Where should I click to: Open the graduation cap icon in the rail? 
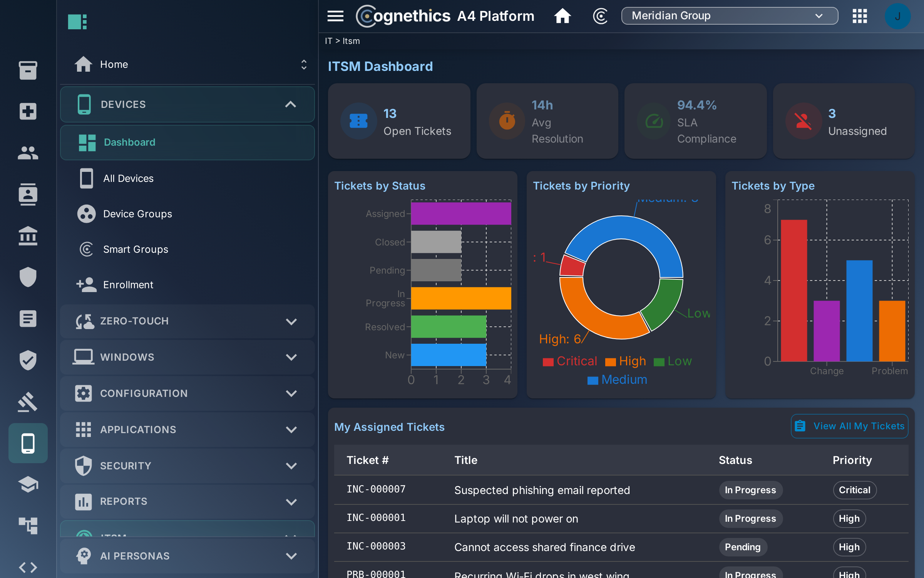click(x=28, y=484)
